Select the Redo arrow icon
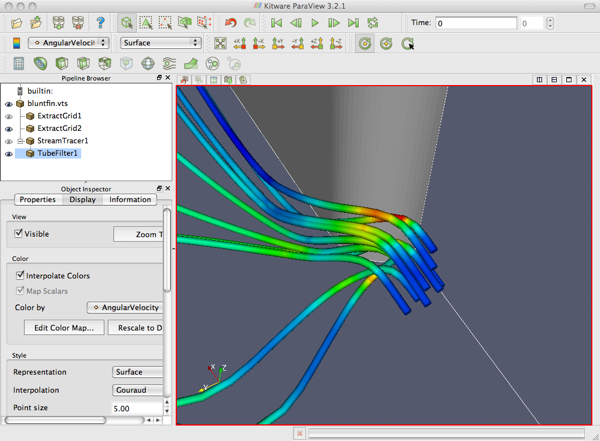Screen dimensions: 600x441 coord(250,23)
